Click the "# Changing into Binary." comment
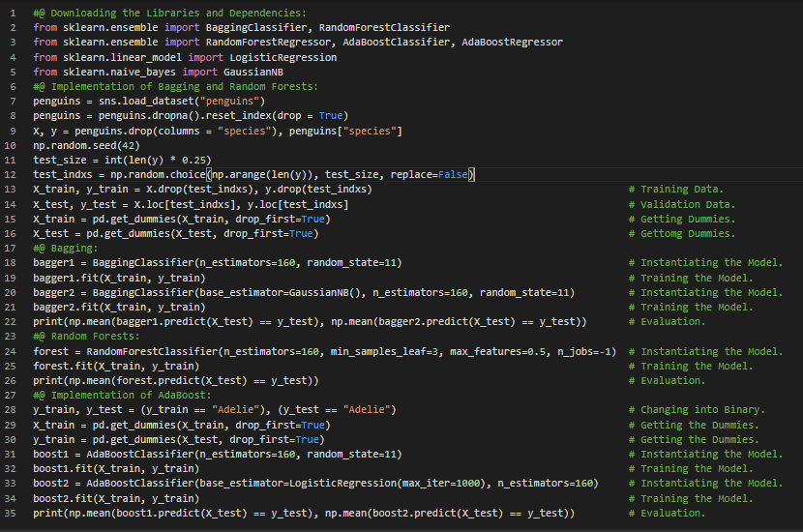 tap(696, 410)
